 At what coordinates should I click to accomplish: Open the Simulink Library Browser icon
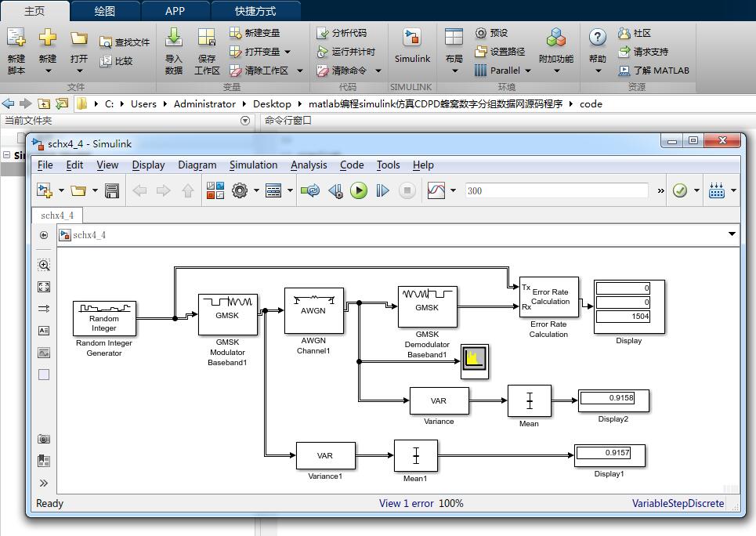click(x=215, y=190)
